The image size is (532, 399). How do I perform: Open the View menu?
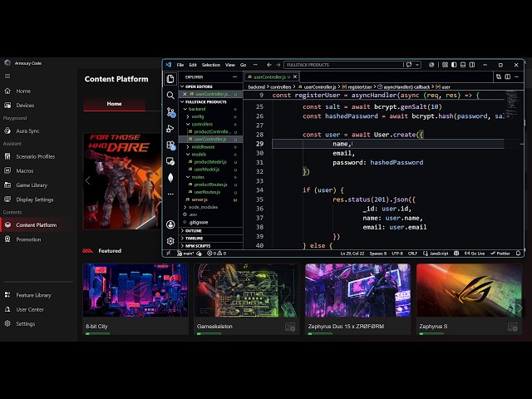point(229,65)
